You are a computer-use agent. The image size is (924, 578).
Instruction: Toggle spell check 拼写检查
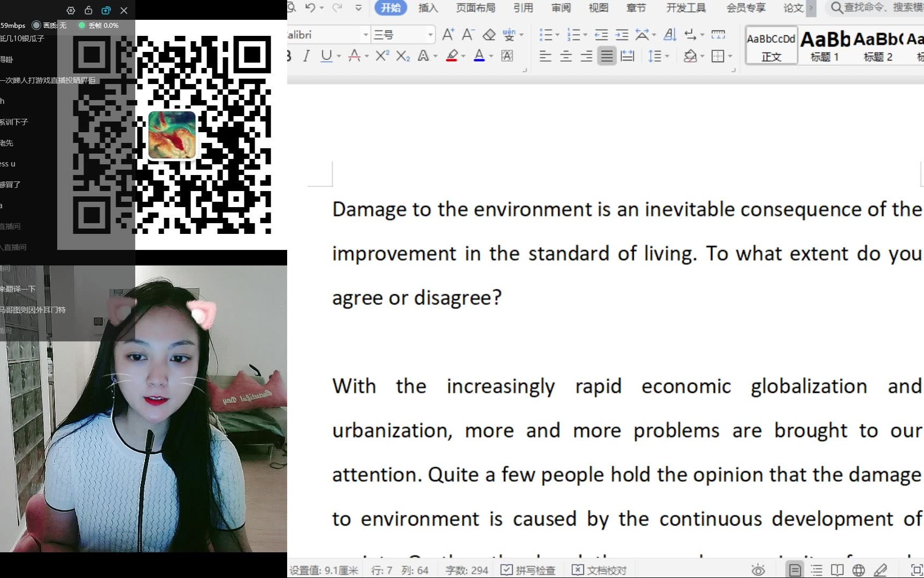528,570
